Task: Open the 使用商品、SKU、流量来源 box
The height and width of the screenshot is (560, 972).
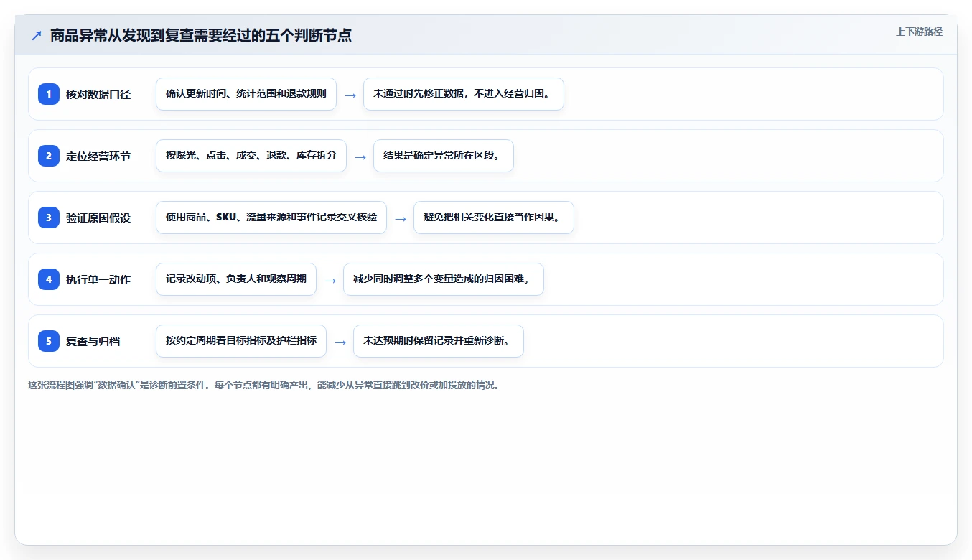Action: click(x=271, y=218)
